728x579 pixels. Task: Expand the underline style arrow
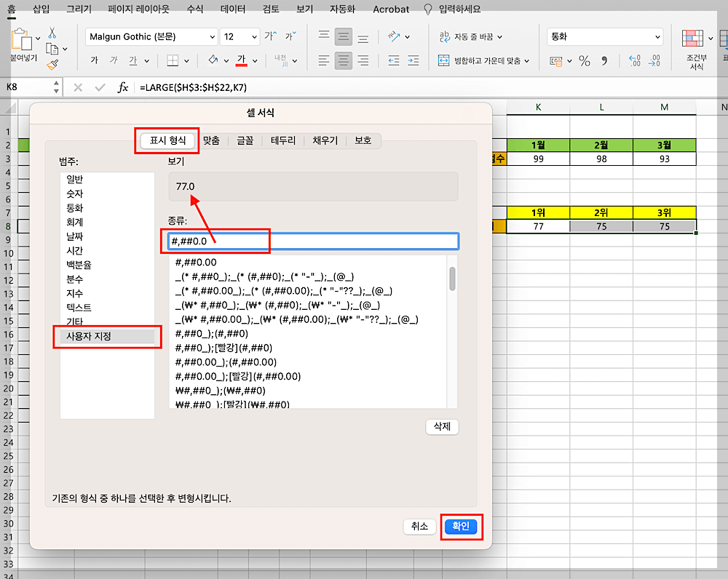[147, 61]
